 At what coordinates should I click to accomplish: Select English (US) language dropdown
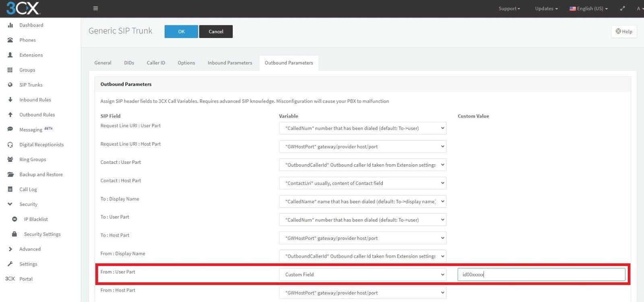[x=589, y=8]
